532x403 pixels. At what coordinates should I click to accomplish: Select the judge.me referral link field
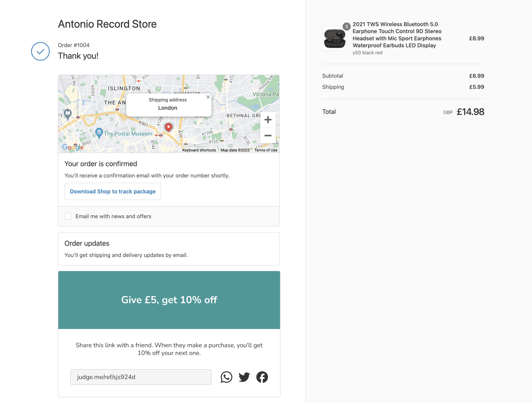coord(141,377)
